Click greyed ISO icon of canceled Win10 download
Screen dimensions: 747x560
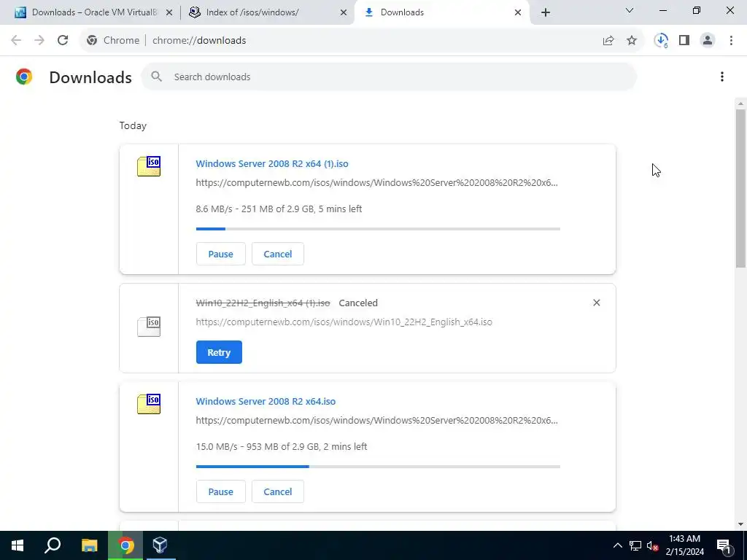[x=149, y=327]
